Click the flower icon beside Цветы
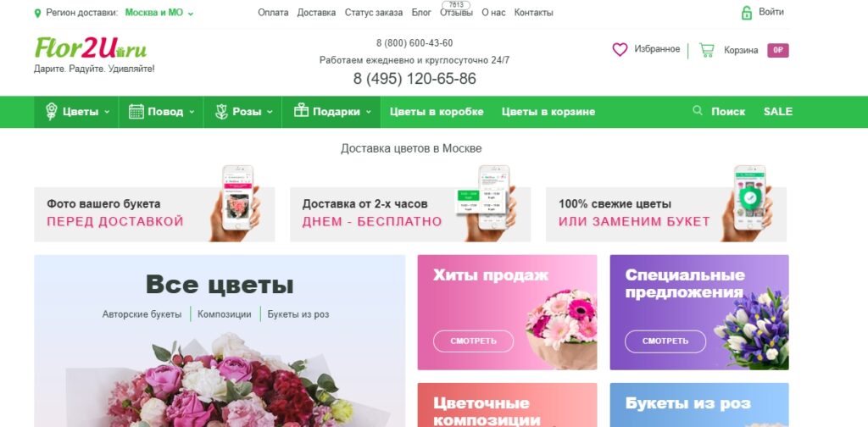Viewport: 868px width, 427px height. click(x=52, y=112)
